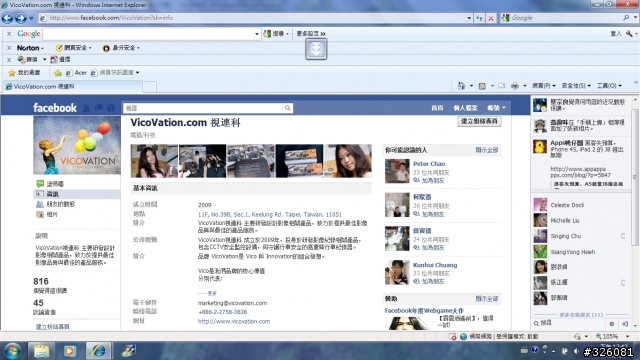Open the Facebook notifications globe icon
The height and width of the screenshot is (360, 640).
(x=111, y=108)
